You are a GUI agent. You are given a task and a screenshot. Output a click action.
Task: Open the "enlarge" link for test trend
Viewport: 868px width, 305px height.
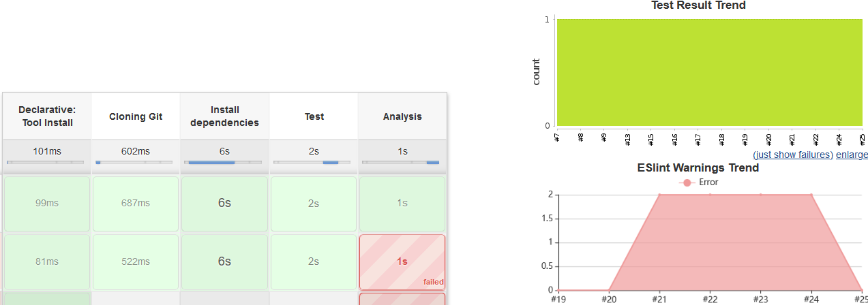[852, 155]
